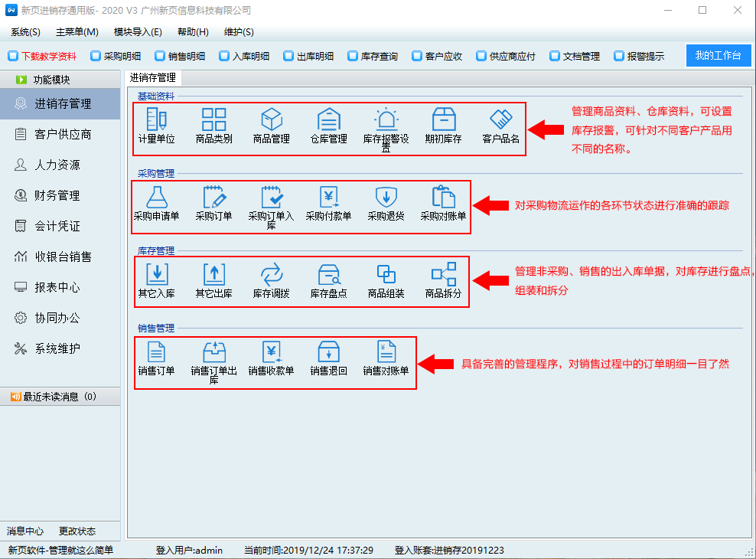Open the 主菜单(M) menu
Image resolution: width=756 pixels, height=559 pixels.
[x=77, y=32]
